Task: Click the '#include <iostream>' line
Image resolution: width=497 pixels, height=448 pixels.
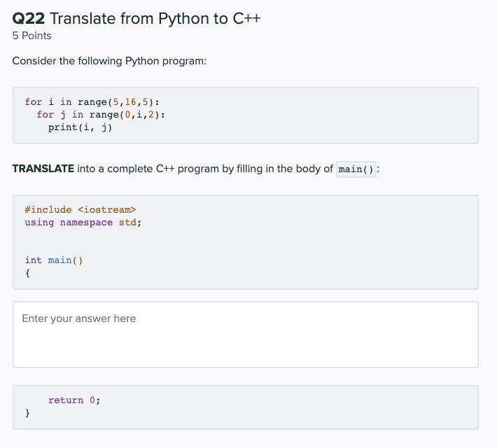Action: click(x=80, y=209)
